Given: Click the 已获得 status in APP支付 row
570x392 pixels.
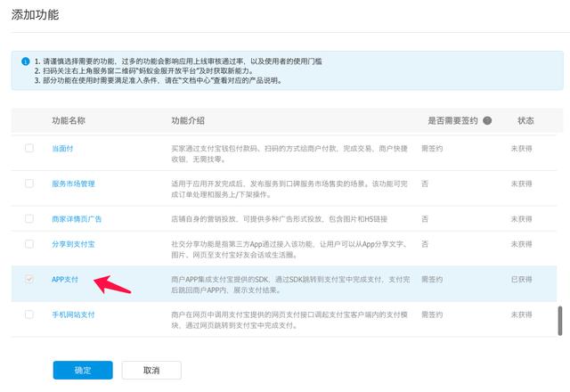Looking at the screenshot, I should pos(521,279).
